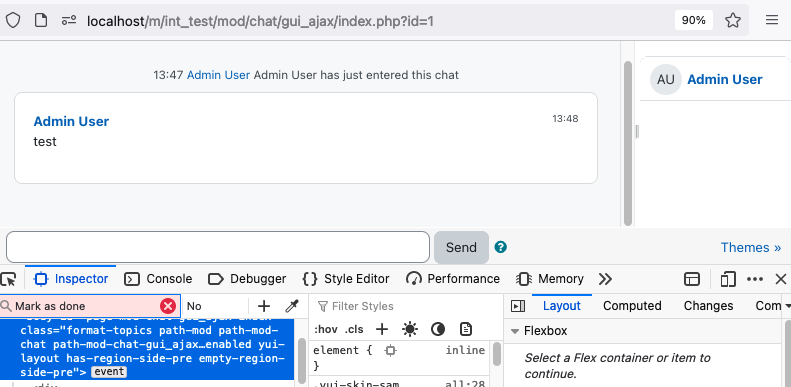Switch to the Changes tab
The height and width of the screenshot is (387, 791).
[708, 306]
